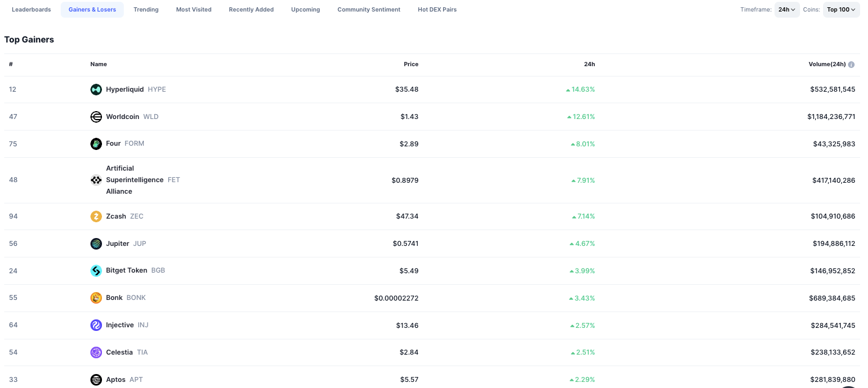Screen dimensions: 868x388
Task: Open the Timeframe 24h dropdown
Action: click(x=787, y=10)
